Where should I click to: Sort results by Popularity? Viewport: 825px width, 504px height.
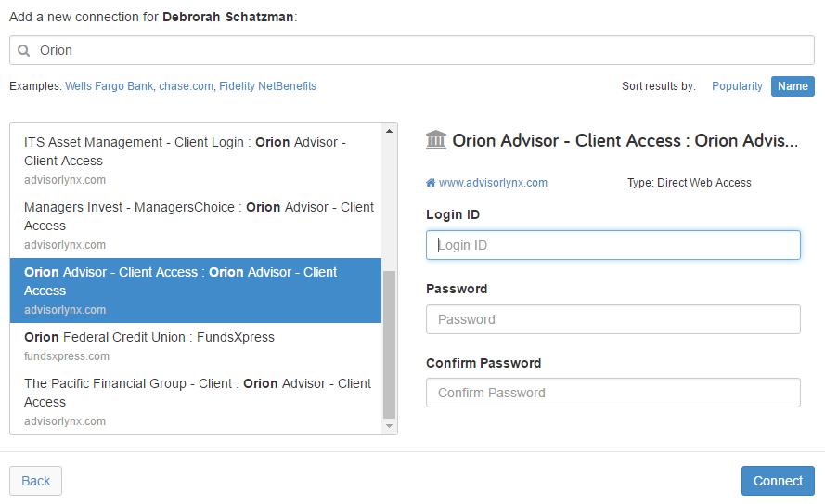737,86
